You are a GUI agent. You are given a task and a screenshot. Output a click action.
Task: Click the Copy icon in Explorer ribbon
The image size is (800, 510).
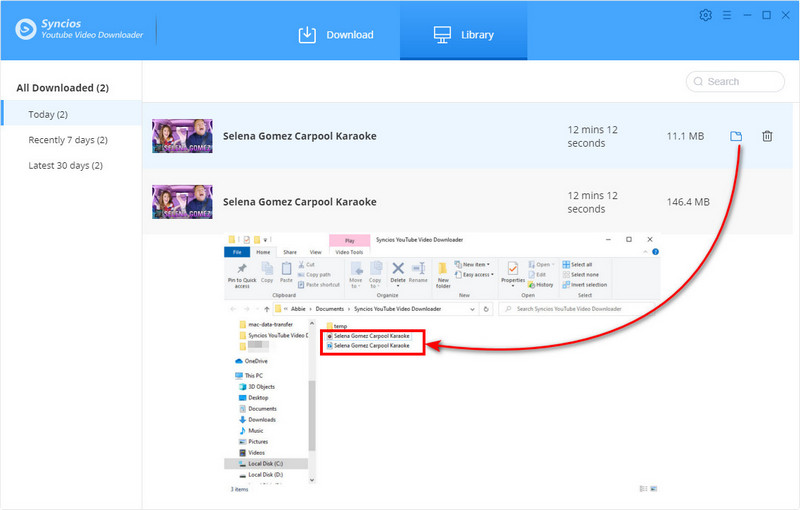coord(267,272)
